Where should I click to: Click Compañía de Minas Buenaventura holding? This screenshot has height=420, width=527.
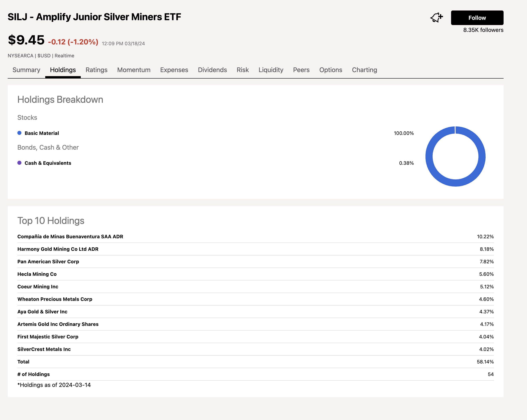[x=70, y=236]
